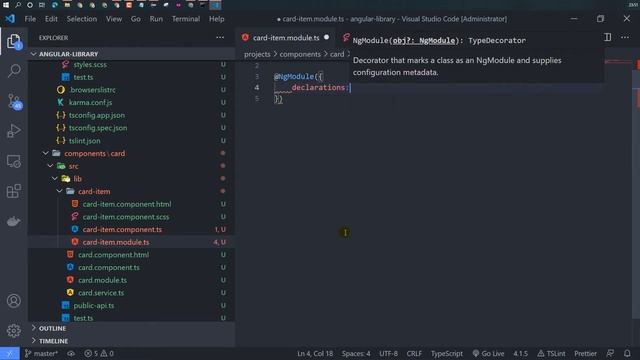Click the VS Code logo icon
The image size is (640, 360).
tap(10, 19)
